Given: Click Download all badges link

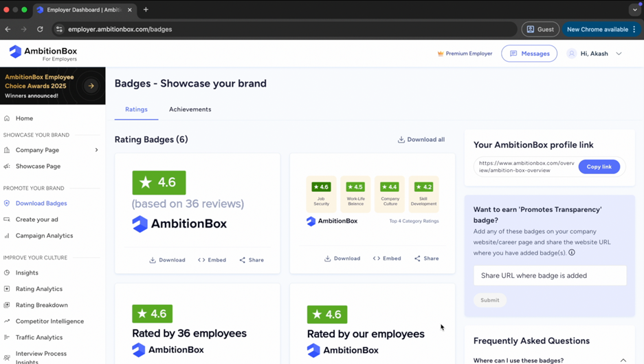Looking at the screenshot, I should (x=421, y=140).
